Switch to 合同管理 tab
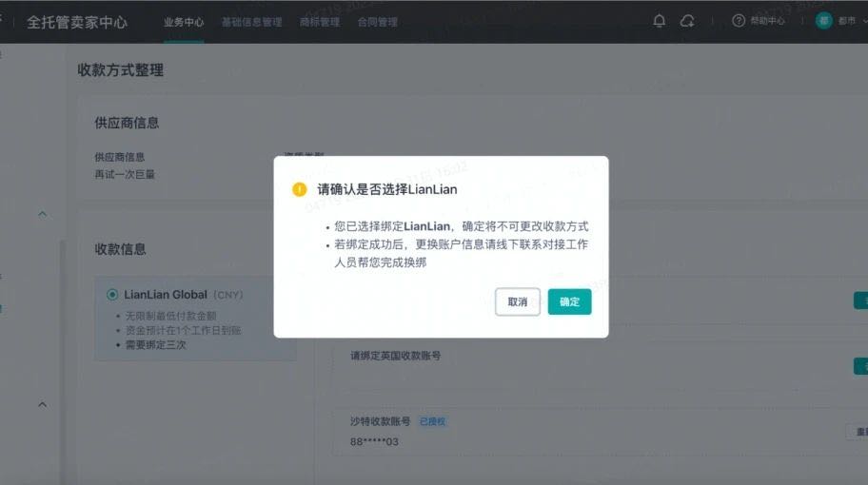 (x=378, y=22)
